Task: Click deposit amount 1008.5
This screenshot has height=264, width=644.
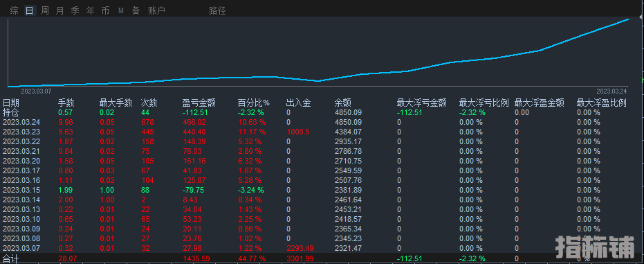Action: tap(297, 132)
